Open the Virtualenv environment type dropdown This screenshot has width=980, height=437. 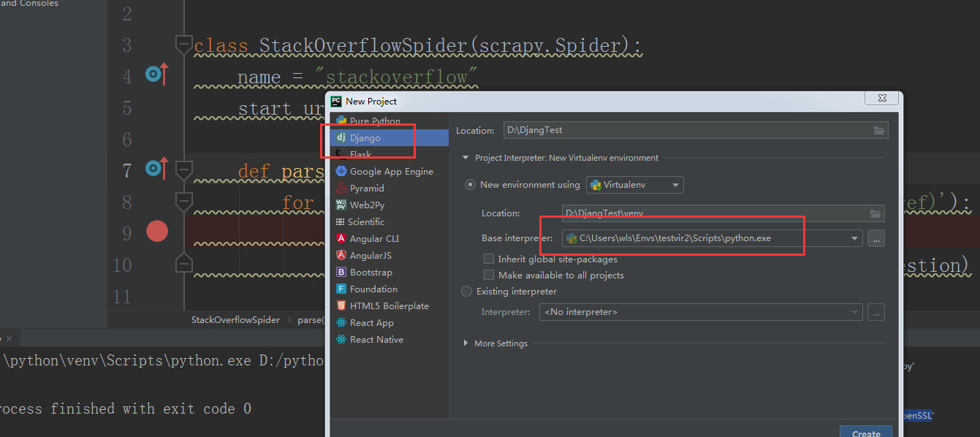635,185
